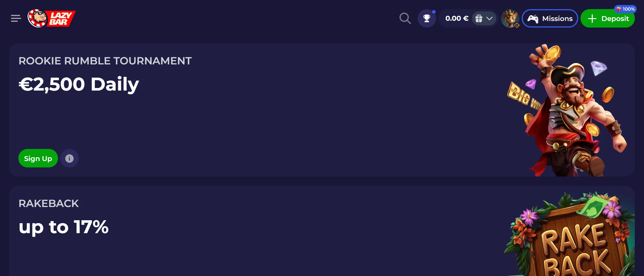Click the €2,500 Daily heading
This screenshot has height=276, width=644.
click(x=79, y=84)
